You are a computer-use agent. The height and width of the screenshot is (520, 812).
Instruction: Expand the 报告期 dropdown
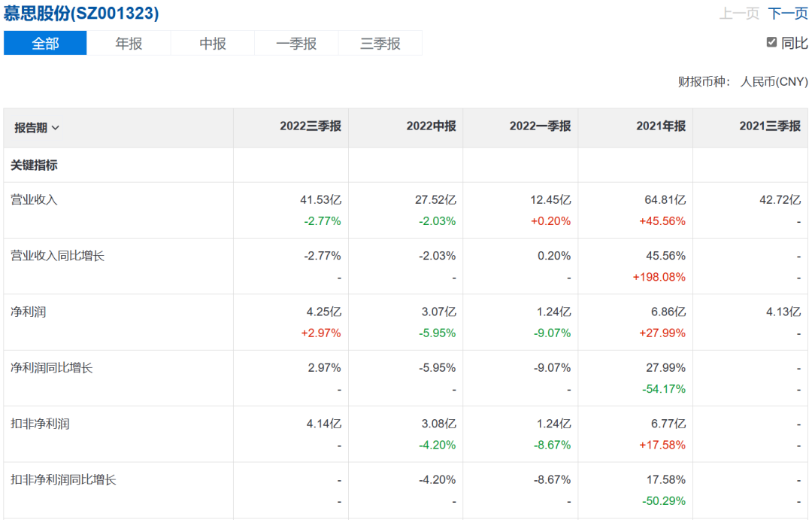tap(37, 127)
